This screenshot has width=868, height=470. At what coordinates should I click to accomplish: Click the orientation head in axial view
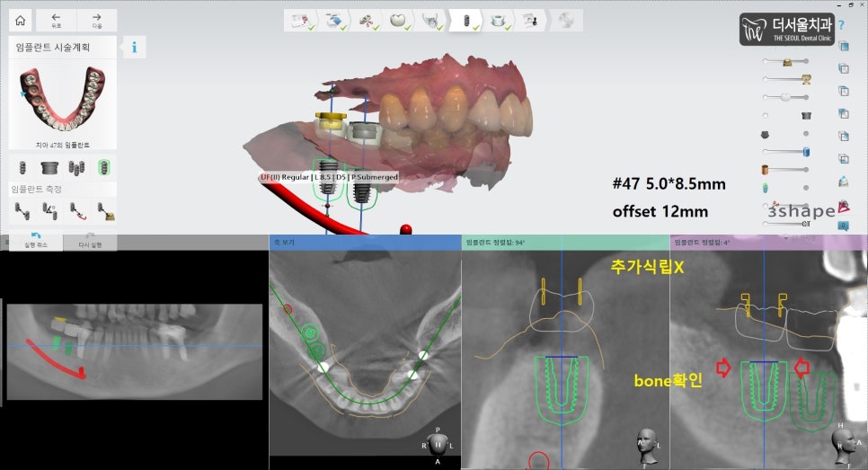438,444
